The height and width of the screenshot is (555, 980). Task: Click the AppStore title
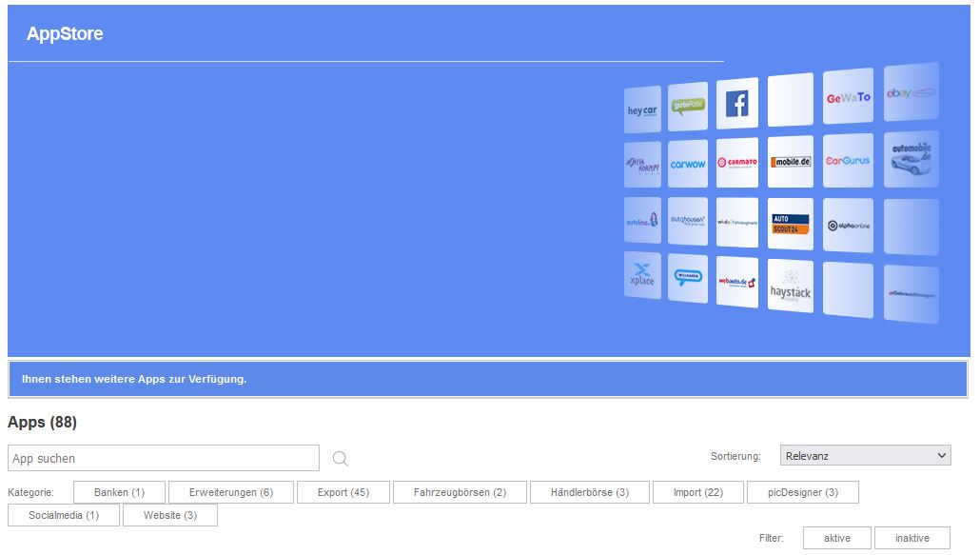(x=65, y=33)
